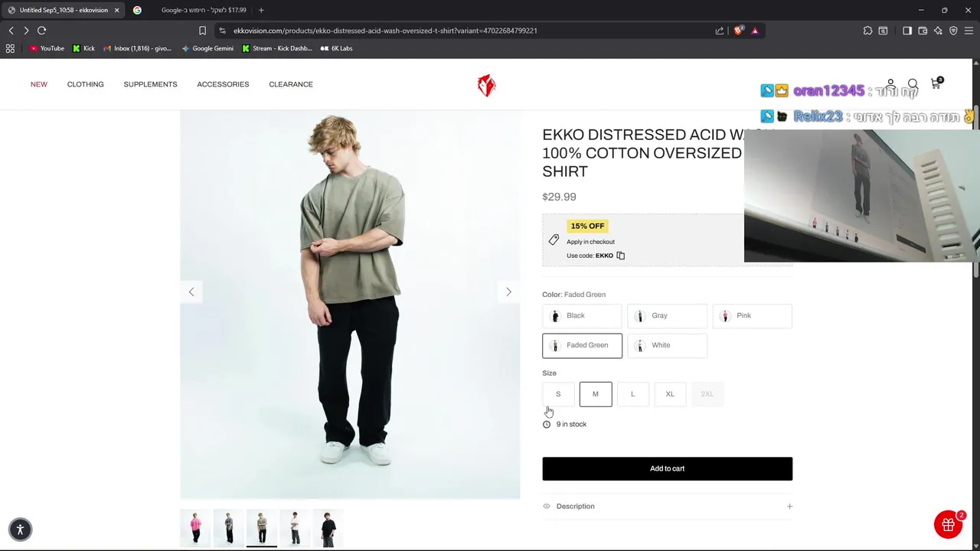The height and width of the screenshot is (551, 980).
Task: Reload the current page
Action: point(42,31)
